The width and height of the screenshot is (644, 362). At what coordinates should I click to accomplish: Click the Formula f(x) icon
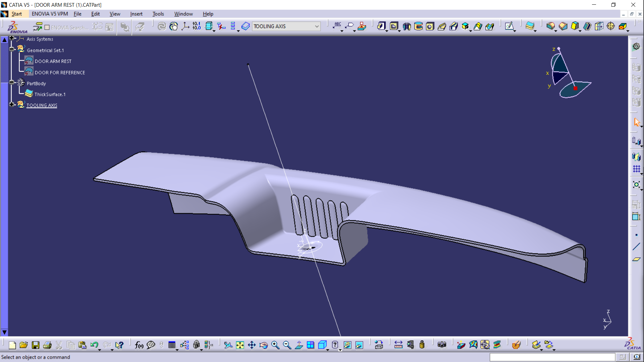[139, 345]
